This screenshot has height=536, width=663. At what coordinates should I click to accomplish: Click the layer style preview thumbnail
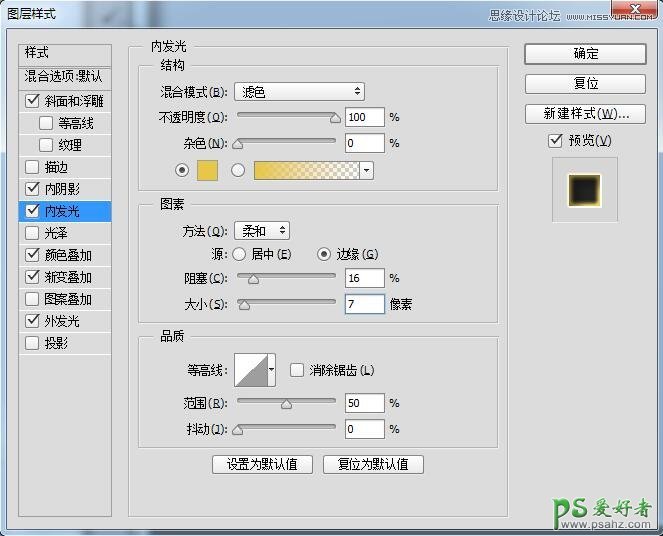pyautogui.click(x=585, y=189)
